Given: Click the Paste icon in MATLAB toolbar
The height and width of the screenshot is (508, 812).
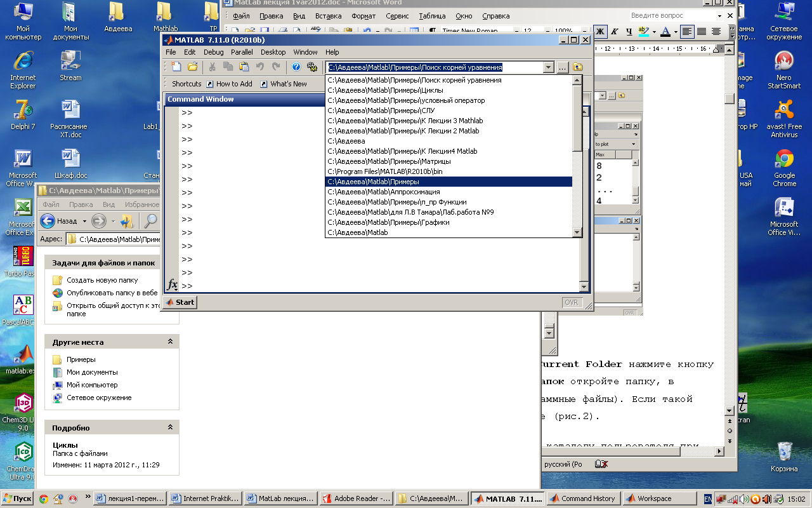Looking at the screenshot, I should (244, 67).
